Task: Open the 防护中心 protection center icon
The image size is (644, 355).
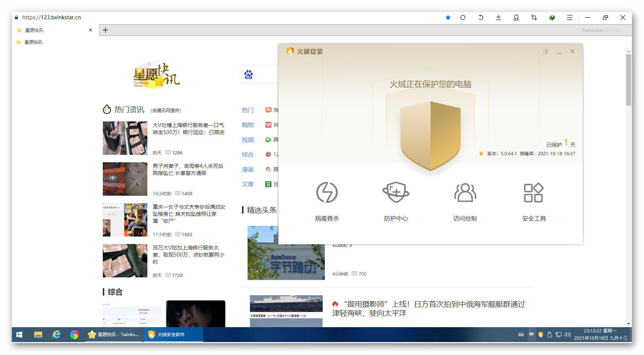Action: 396,192
